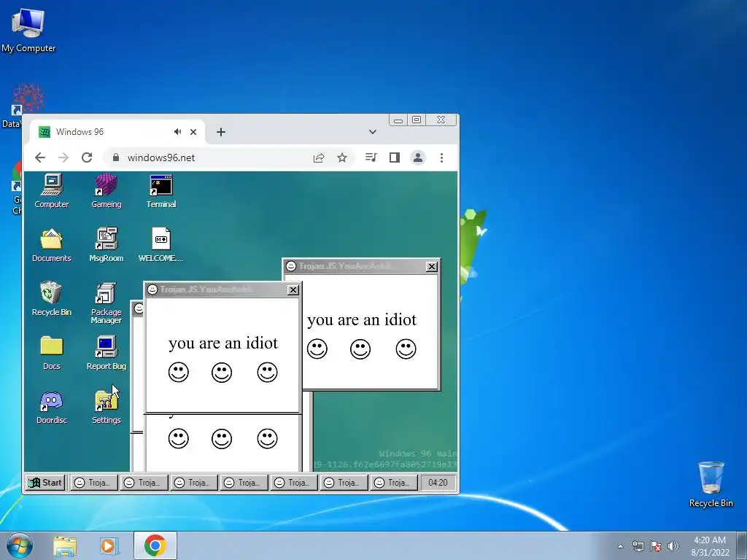This screenshot has width=747, height=560.
Task: Open a new Chrome tab
Action: tap(220, 132)
